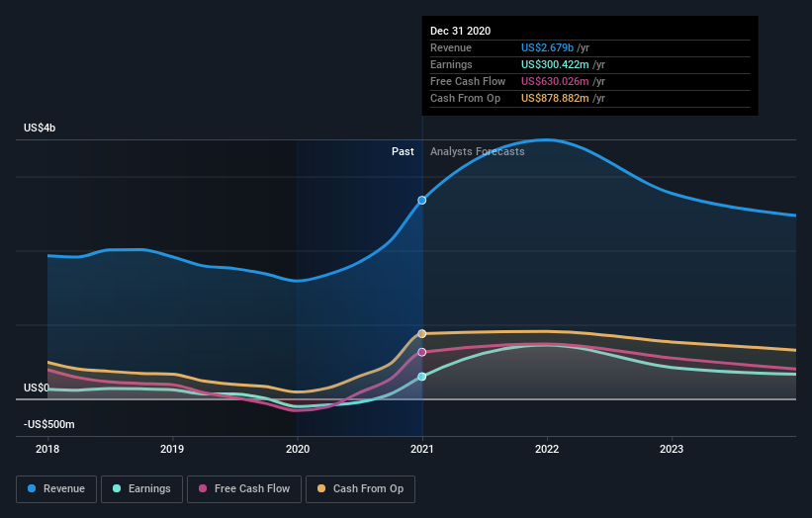Click the 2022 x-axis label
This screenshot has width=812, height=518.
pos(547,449)
